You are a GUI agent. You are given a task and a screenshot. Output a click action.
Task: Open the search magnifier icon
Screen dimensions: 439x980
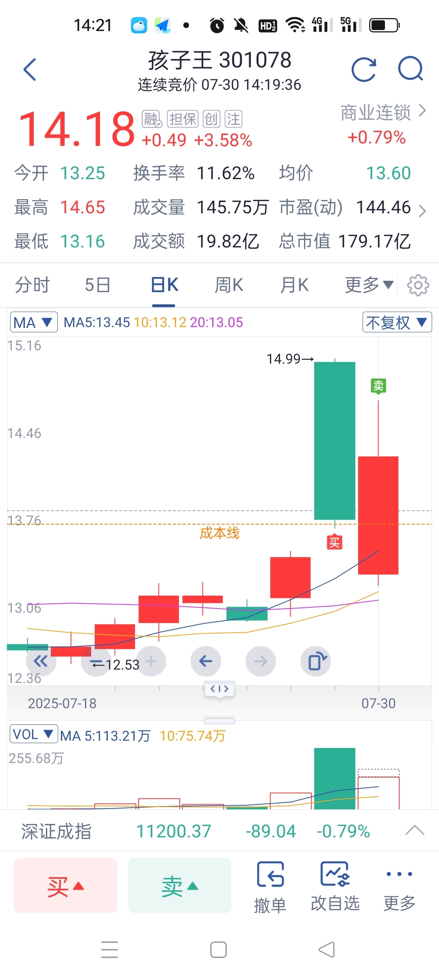click(411, 69)
